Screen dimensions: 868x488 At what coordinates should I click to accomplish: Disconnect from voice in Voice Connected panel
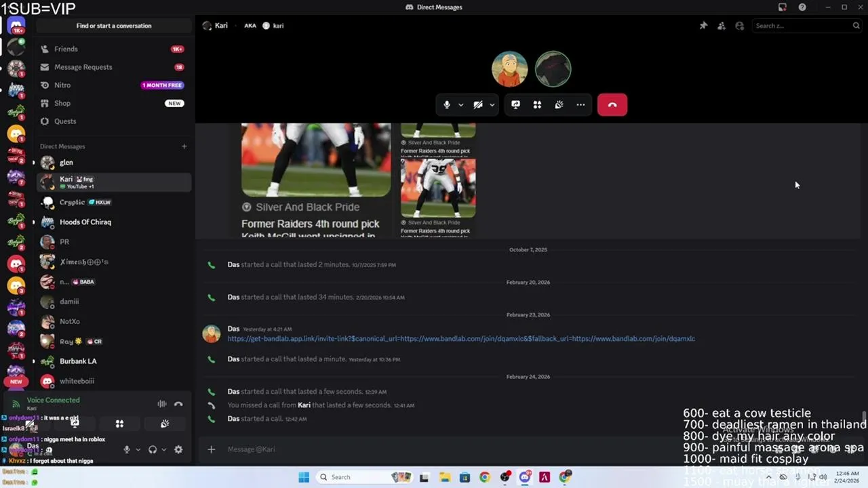[178, 404]
